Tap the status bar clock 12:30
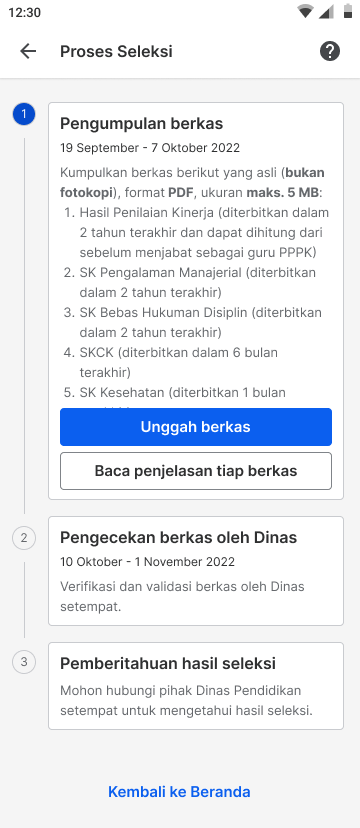 pyautogui.click(x=24, y=12)
